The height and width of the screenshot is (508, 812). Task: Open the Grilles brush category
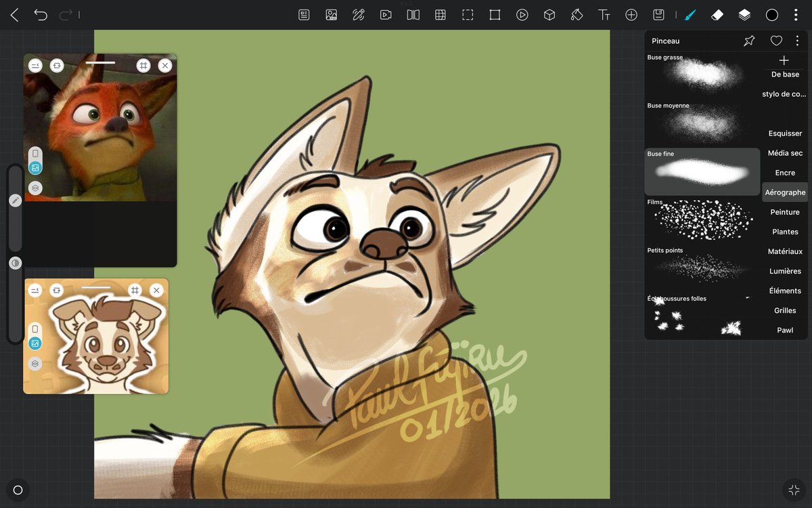click(x=785, y=310)
